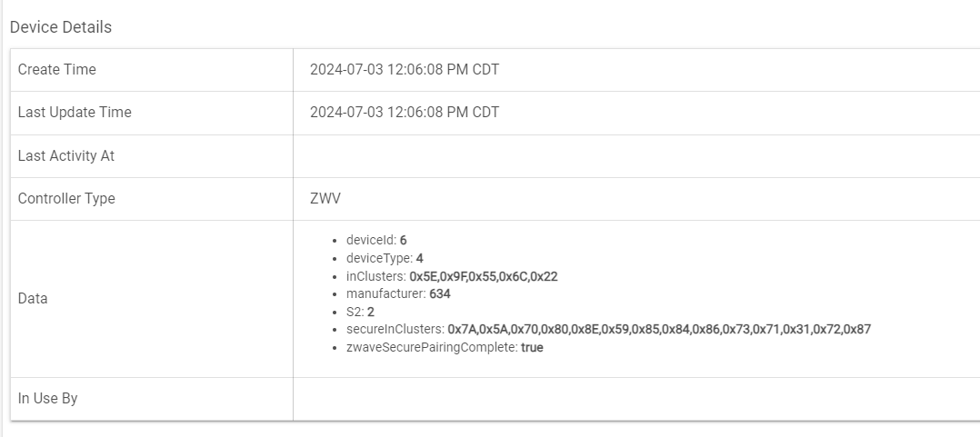The image size is (980, 437).
Task: Click the S2: 2 list entry
Action: click(360, 312)
